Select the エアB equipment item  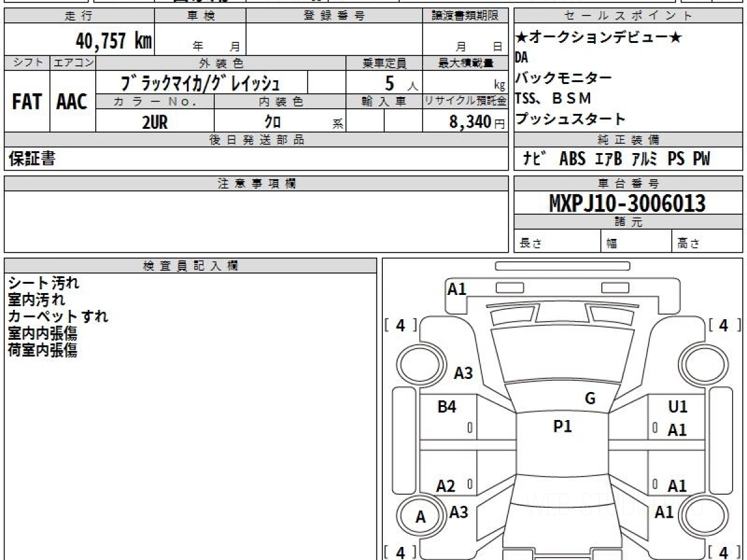608,159
